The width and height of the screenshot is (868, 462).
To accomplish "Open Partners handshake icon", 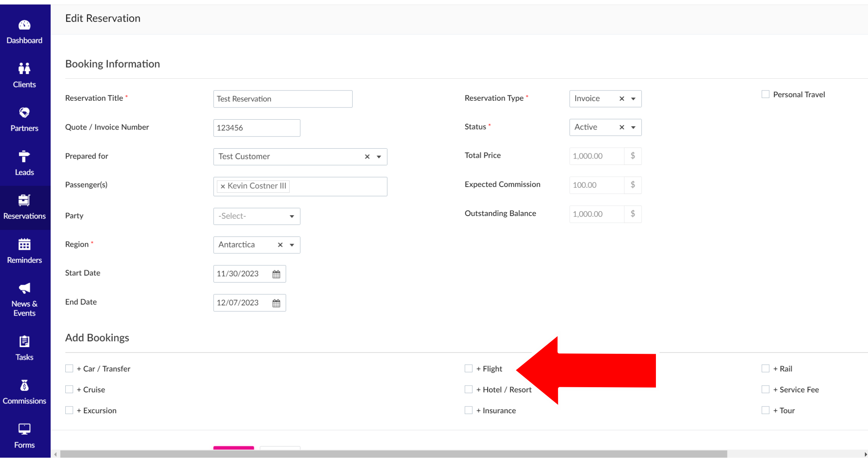I will tap(24, 113).
